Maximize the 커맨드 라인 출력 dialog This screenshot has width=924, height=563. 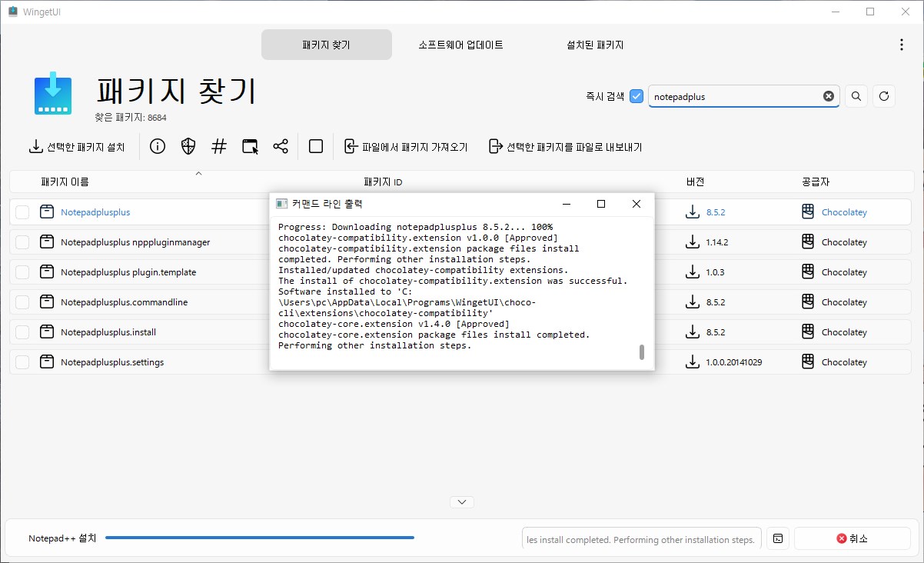click(601, 204)
